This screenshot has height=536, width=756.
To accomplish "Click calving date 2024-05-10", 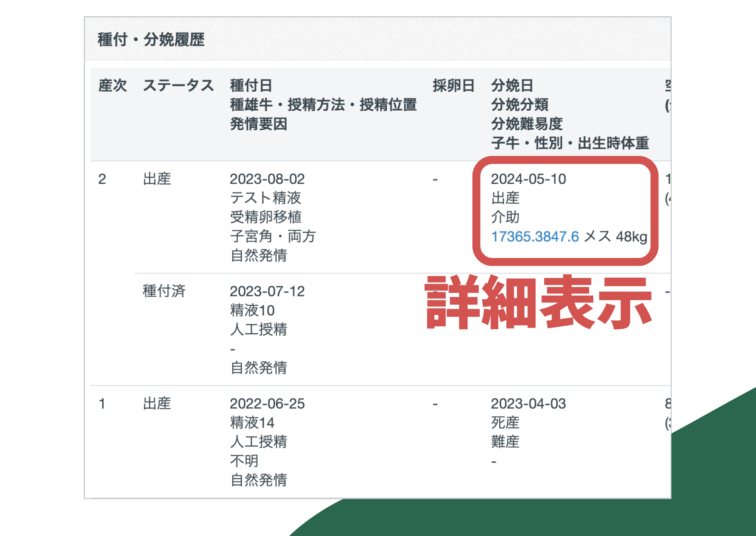I will tap(528, 179).
